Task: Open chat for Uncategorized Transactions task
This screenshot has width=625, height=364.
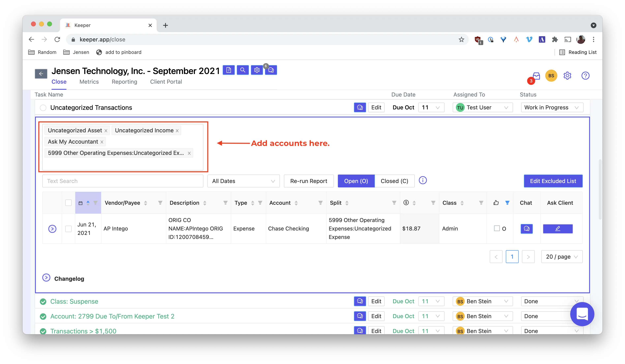Action: pyautogui.click(x=360, y=107)
